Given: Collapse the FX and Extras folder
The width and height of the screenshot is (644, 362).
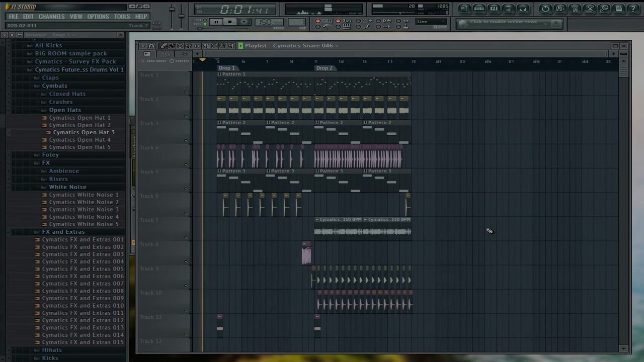Looking at the screenshot, I should point(63,232).
